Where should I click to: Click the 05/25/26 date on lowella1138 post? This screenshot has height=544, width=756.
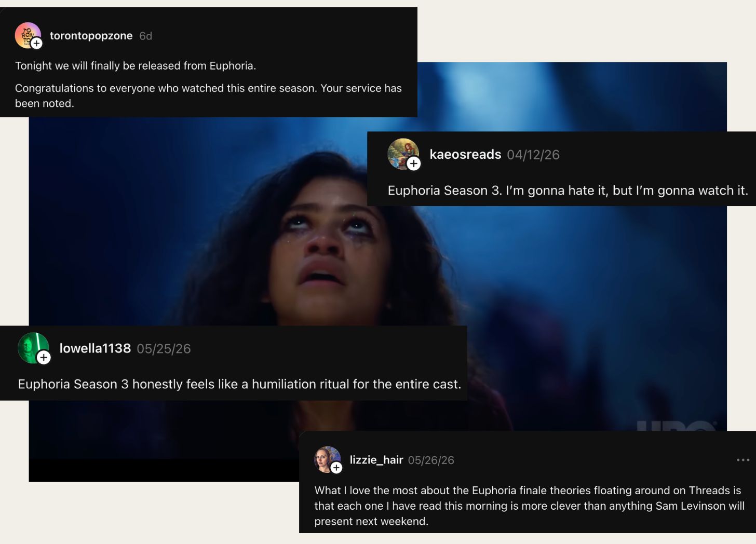click(164, 349)
